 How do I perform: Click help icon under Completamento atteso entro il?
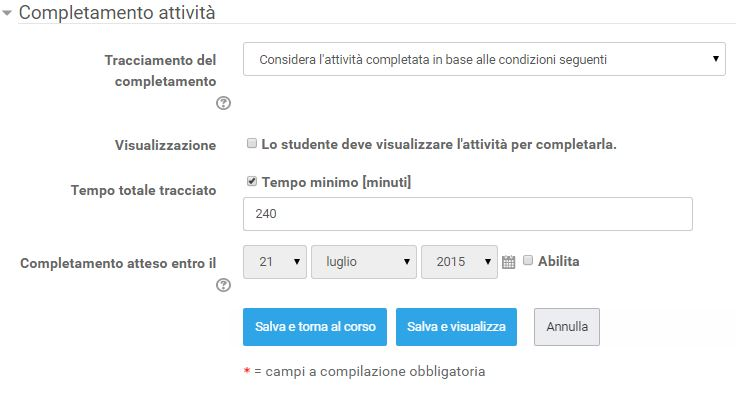[x=223, y=285]
